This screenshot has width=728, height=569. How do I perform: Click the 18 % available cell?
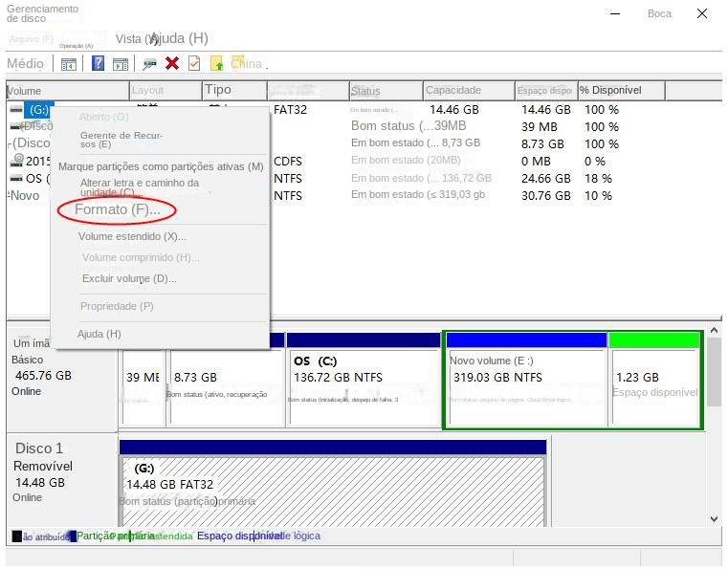[598, 178]
